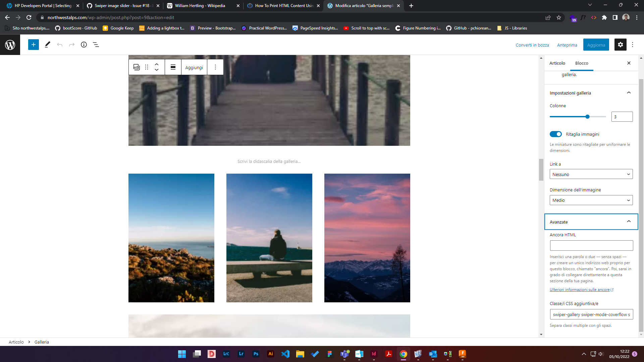Click the Aggiorna button
Image resolution: width=644 pixels, height=362 pixels.
596,45
